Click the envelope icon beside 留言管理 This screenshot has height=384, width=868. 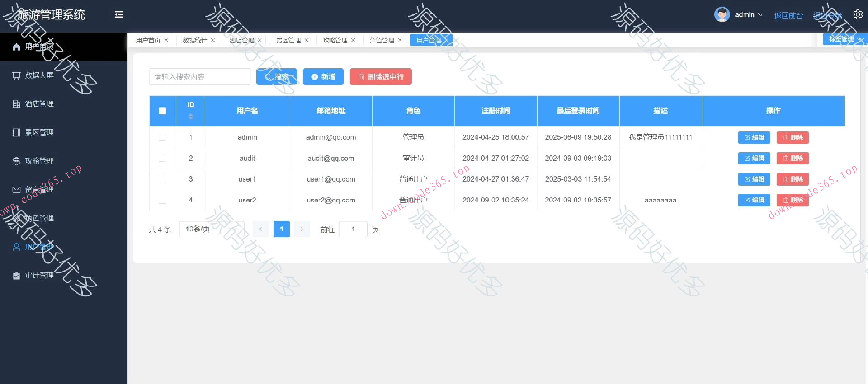point(17,189)
